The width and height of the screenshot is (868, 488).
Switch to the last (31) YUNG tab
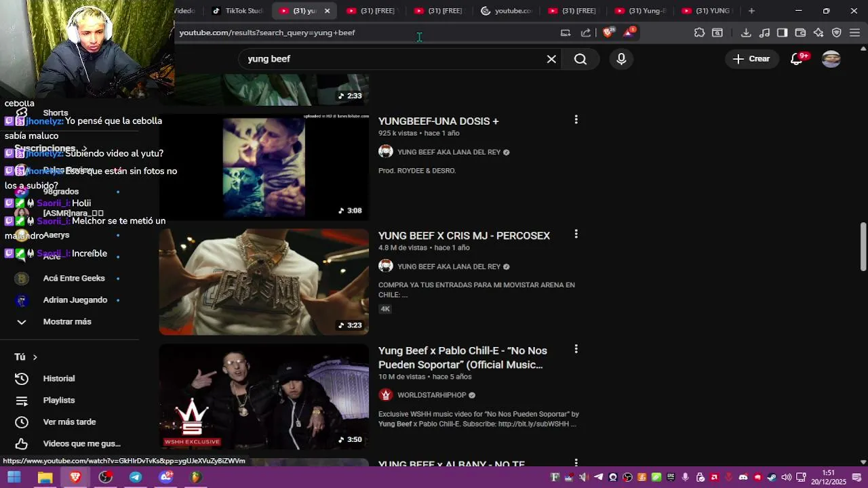click(707, 11)
